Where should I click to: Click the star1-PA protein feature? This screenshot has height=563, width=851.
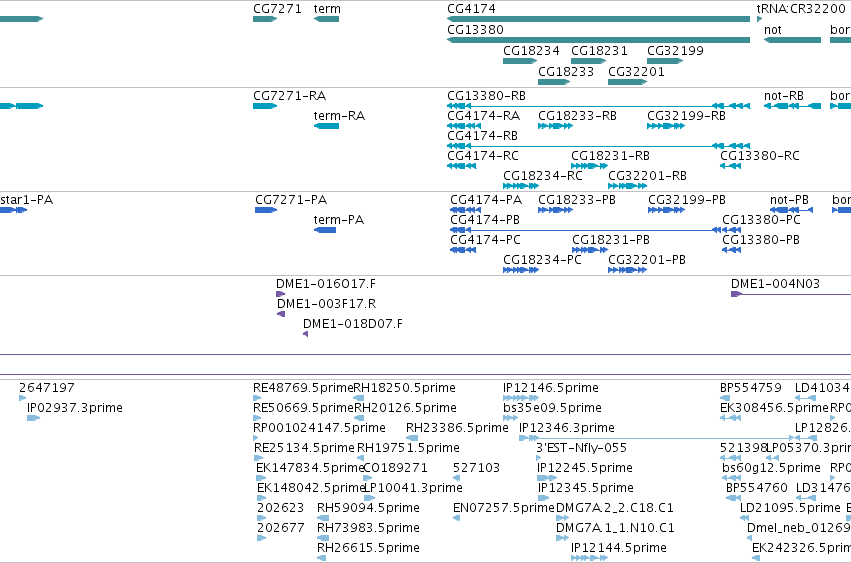(x=14, y=210)
